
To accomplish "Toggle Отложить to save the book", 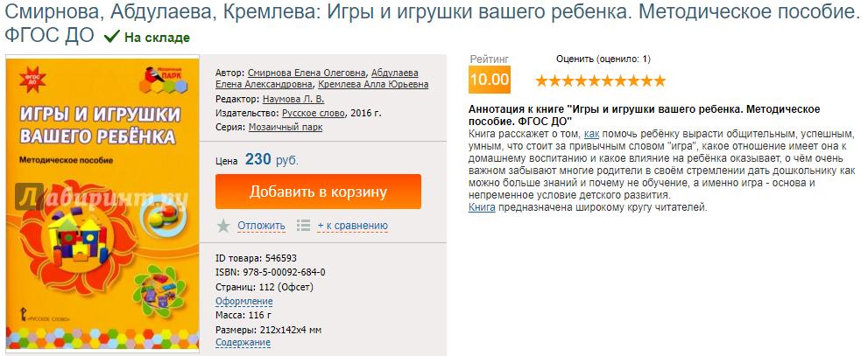I will click(x=261, y=226).
